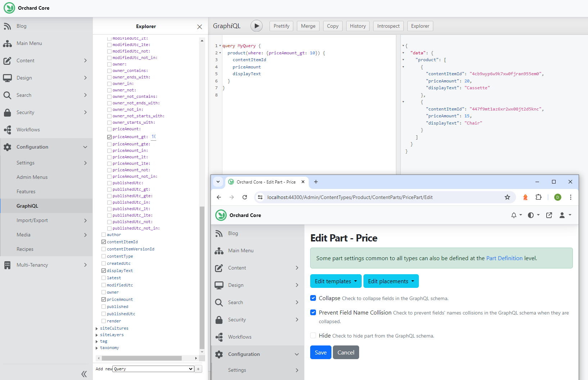
Task: Expand the tag node in Explorer
Action: click(97, 341)
